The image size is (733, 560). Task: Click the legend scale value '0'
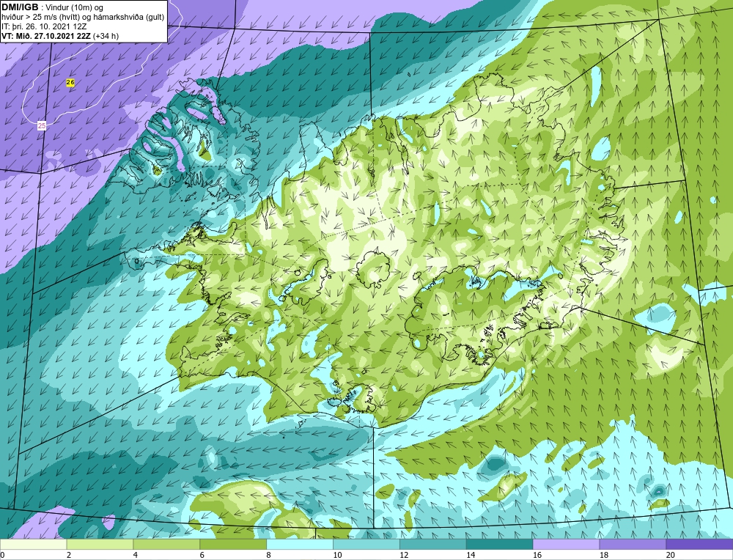pos(2,555)
